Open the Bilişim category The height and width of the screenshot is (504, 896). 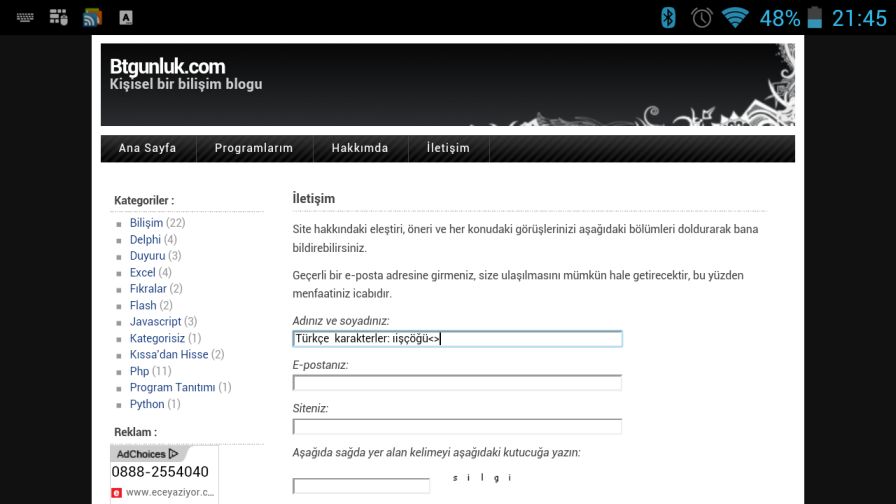[146, 223]
